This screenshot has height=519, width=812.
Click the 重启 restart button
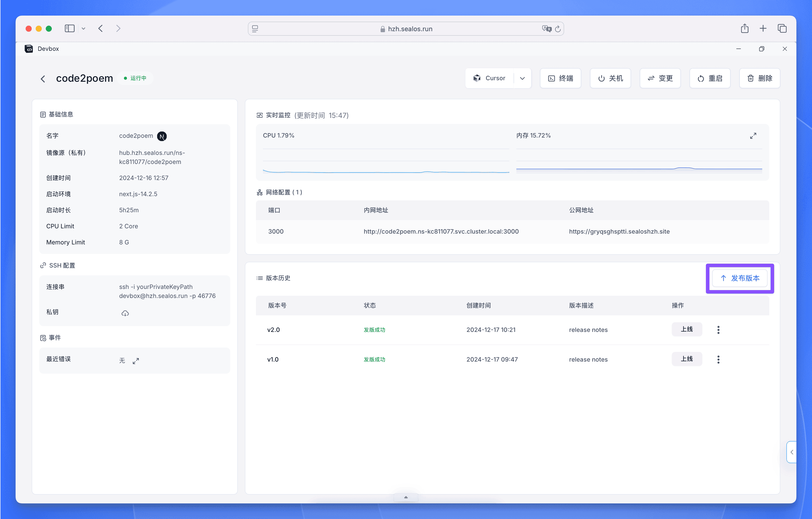pyautogui.click(x=710, y=78)
